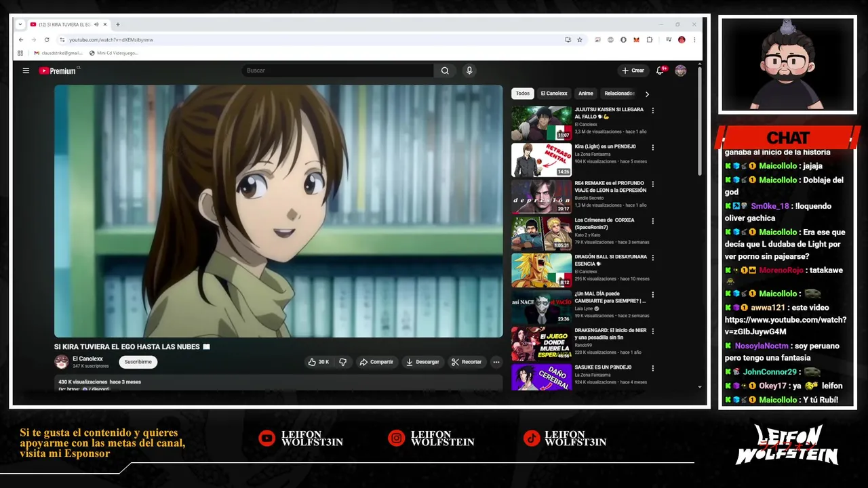
Task: Open the YouTube hamburger guide menu
Action: click(x=26, y=70)
